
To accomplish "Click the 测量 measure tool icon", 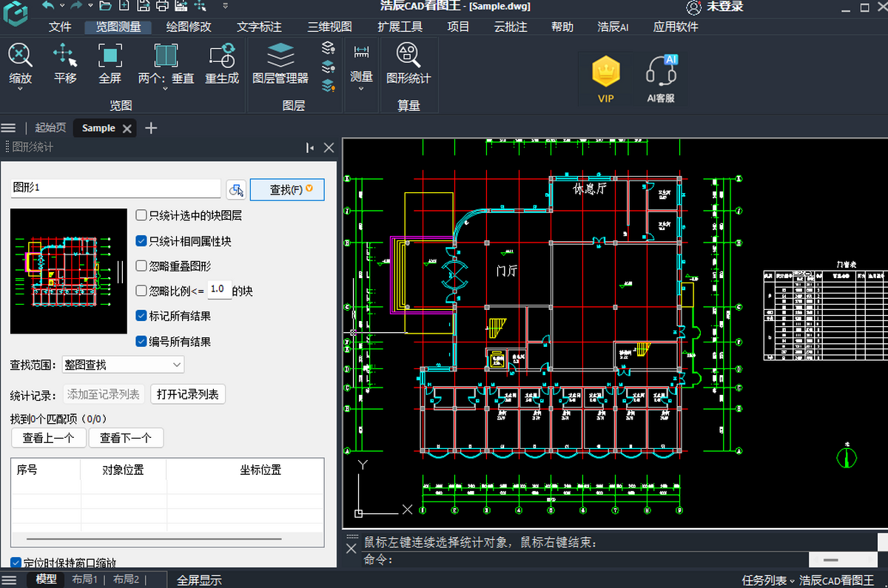I will [x=361, y=52].
